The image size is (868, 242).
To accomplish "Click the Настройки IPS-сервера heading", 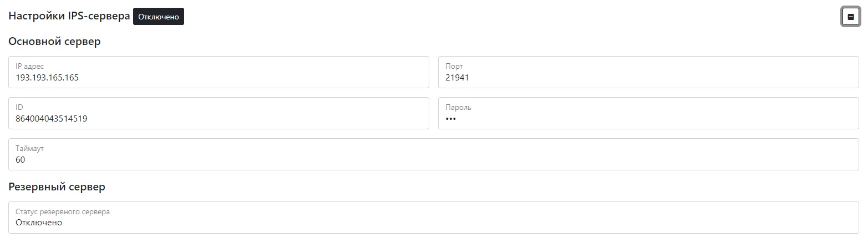I will [69, 17].
